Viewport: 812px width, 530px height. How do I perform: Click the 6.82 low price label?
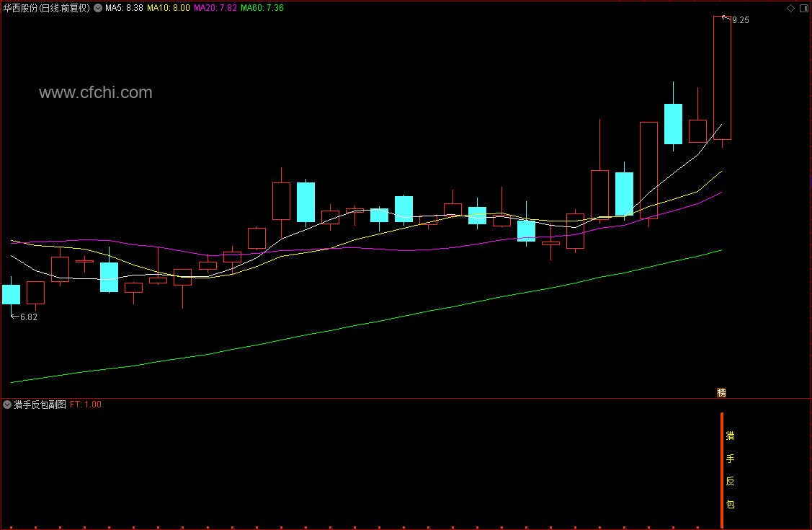pyautogui.click(x=29, y=317)
